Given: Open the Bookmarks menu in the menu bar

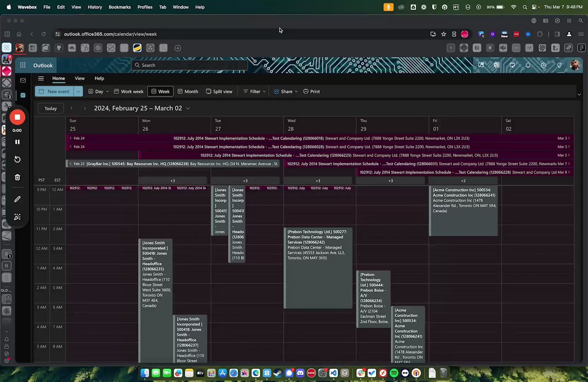Looking at the screenshot, I should (x=120, y=7).
